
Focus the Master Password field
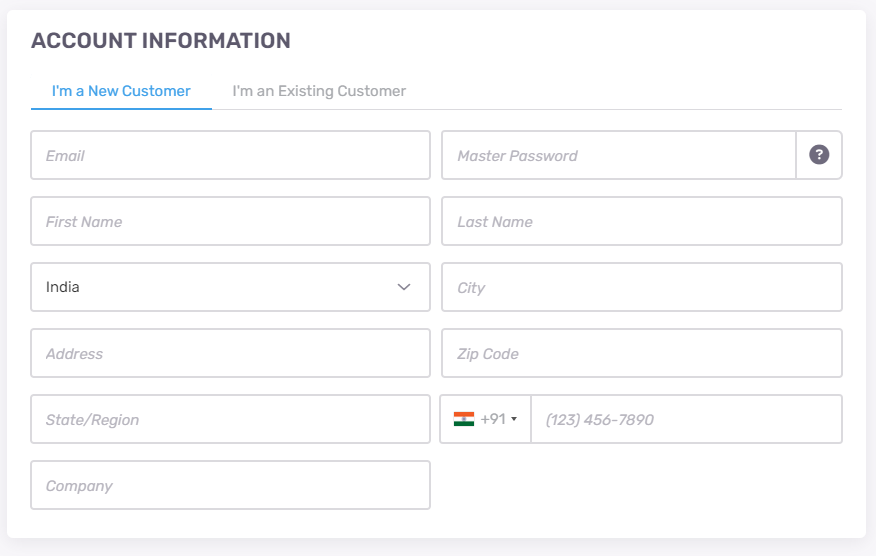click(618, 155)
